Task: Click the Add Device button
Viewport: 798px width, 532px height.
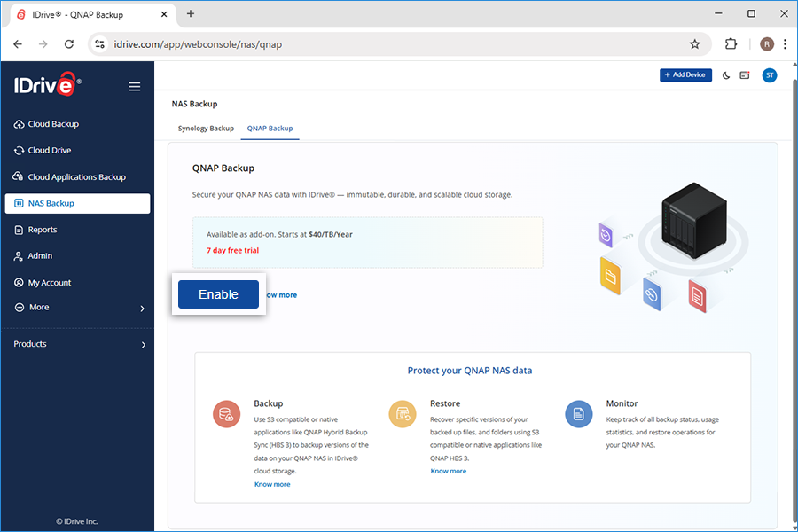Action: [685, 74]
